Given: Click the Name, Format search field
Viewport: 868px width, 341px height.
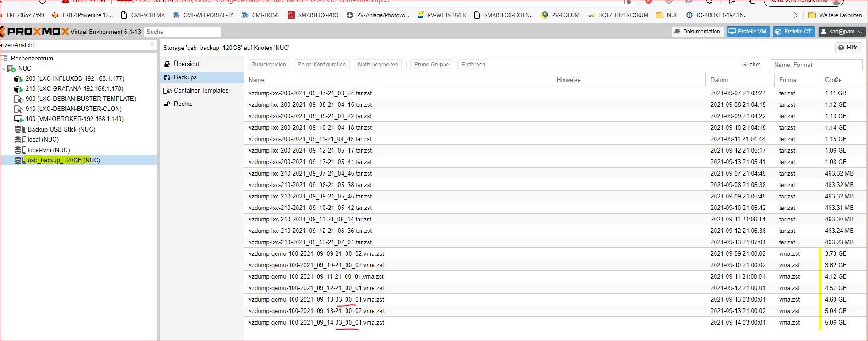Looking at the screenshot, I should pos(816,65).
